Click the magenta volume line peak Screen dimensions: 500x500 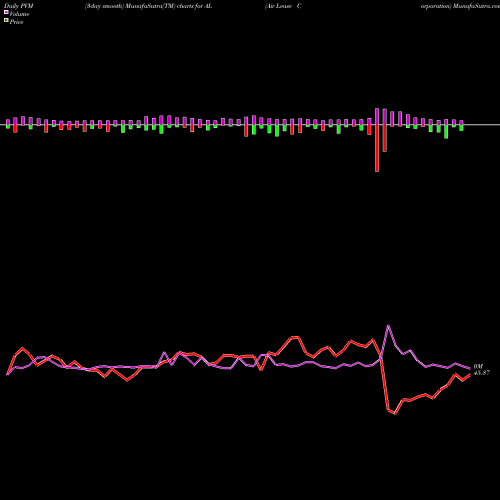[x=388, y=326]
